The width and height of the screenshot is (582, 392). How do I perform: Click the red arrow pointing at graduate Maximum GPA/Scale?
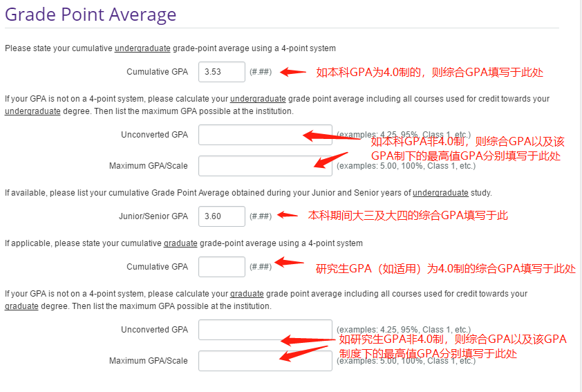pyautogui.click(x=304, y=354)
